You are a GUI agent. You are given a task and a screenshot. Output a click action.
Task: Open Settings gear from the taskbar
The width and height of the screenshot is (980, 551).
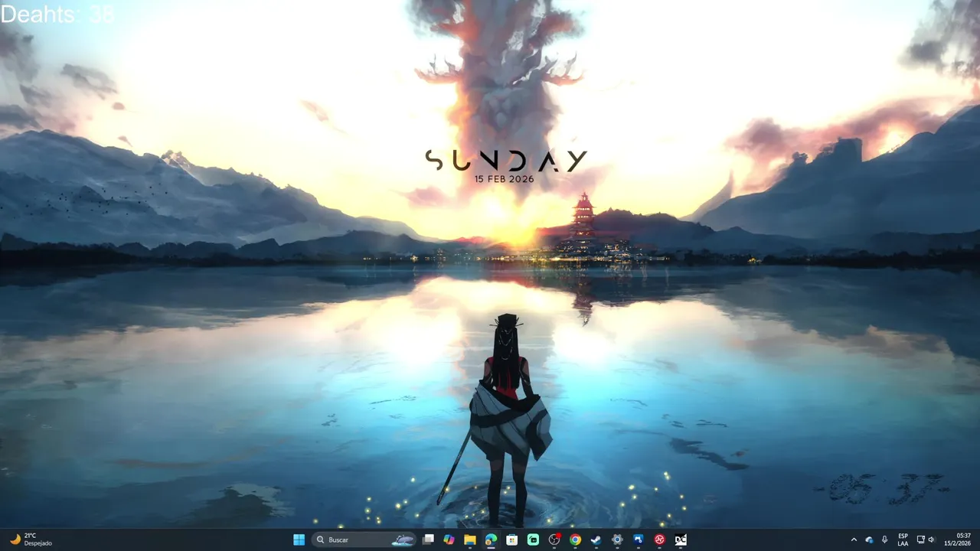point(617,540)
